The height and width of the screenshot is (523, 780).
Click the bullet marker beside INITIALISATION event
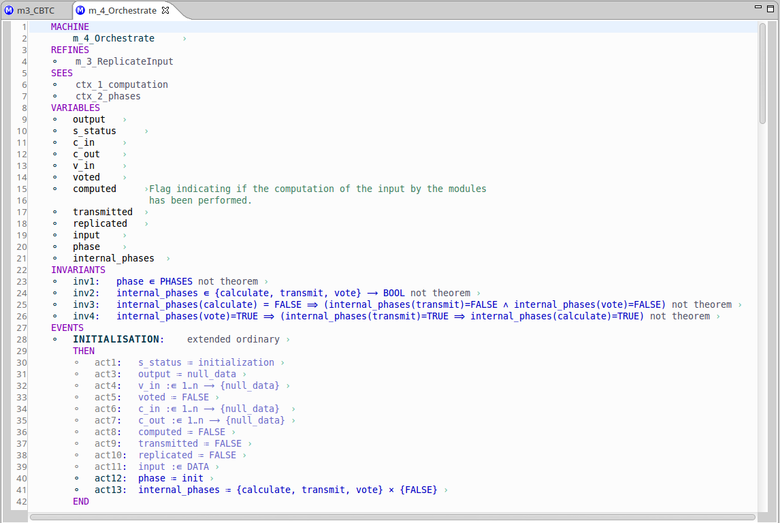(x=56, y=340)
